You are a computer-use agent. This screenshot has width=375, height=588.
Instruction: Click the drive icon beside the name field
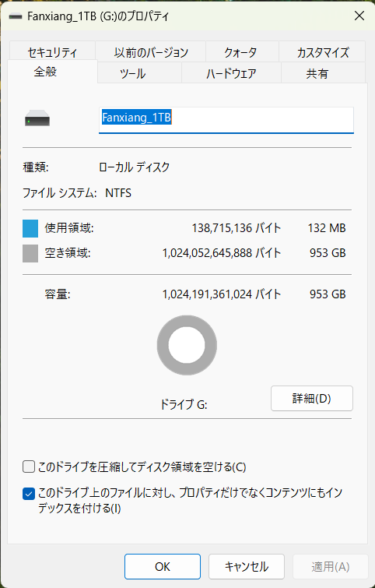pos(37,118)
